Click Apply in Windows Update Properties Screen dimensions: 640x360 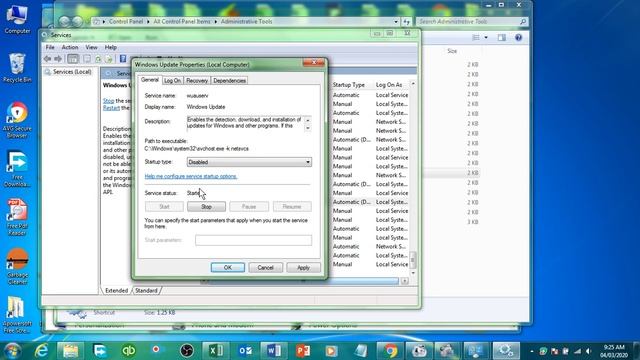coord(303,267)
